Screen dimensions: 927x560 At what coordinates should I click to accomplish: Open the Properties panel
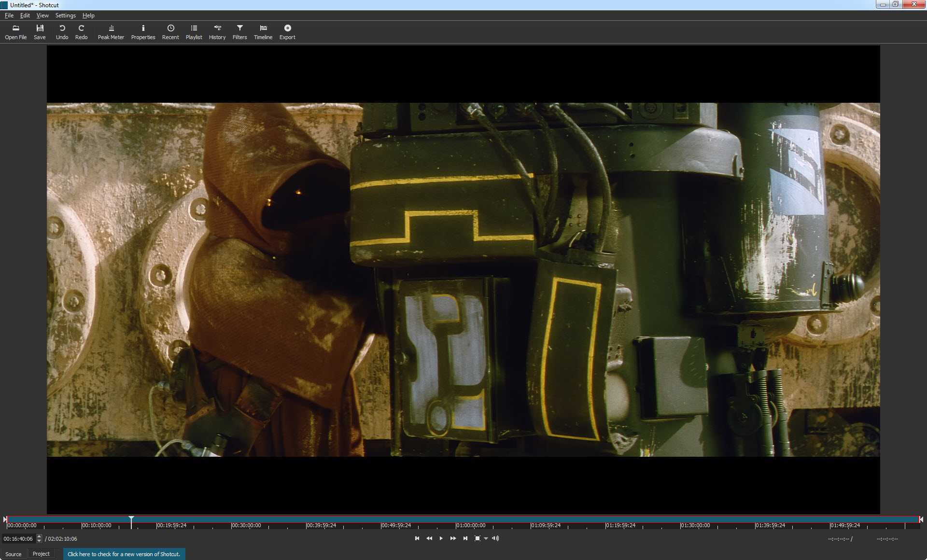143,32
